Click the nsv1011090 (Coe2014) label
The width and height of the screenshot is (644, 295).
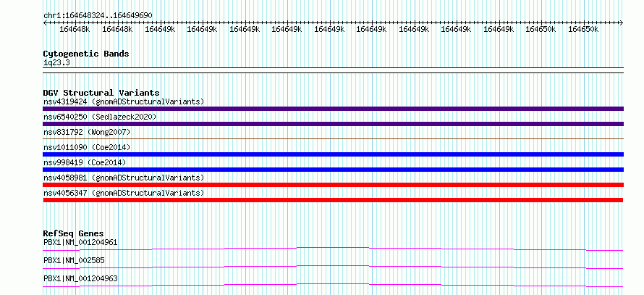pyautogui.click(x=87, y=147)
